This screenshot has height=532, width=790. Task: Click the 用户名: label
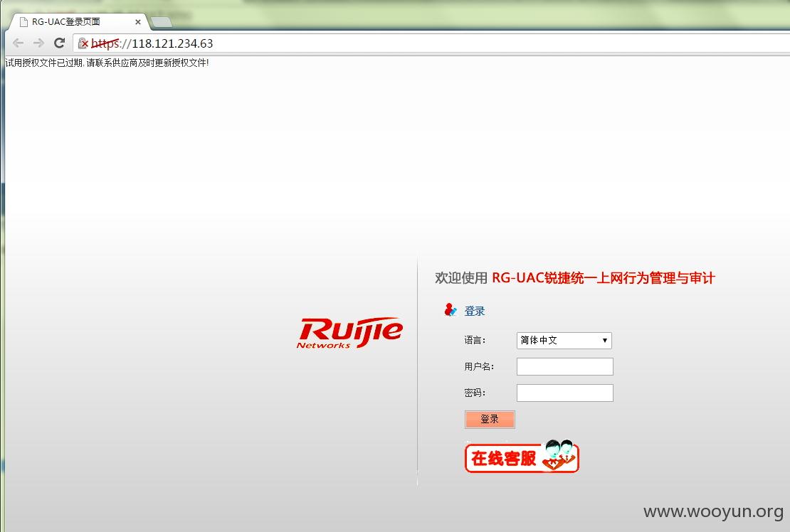479,366
